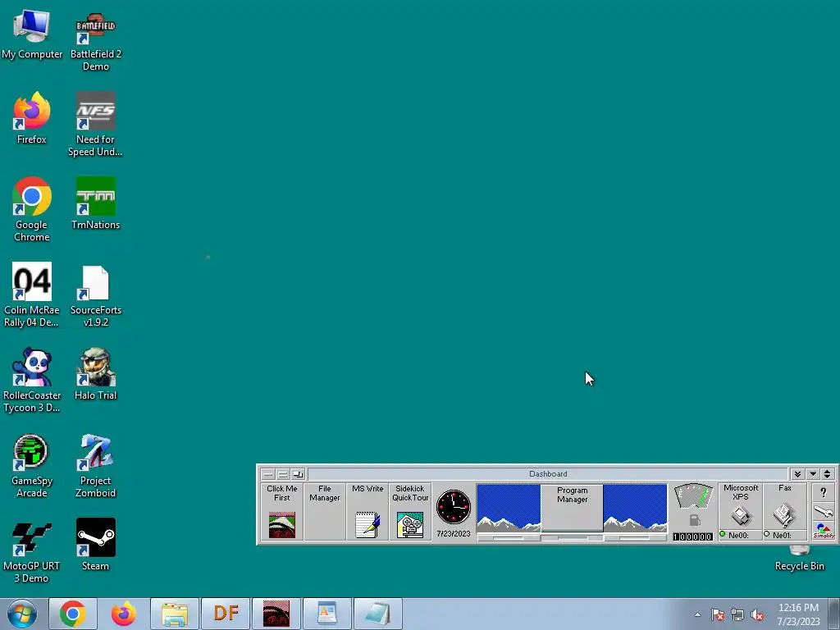The image size is (840, 630).
Task: Click the 7/23/2023 date under the clock
Action: coord(453,533)
